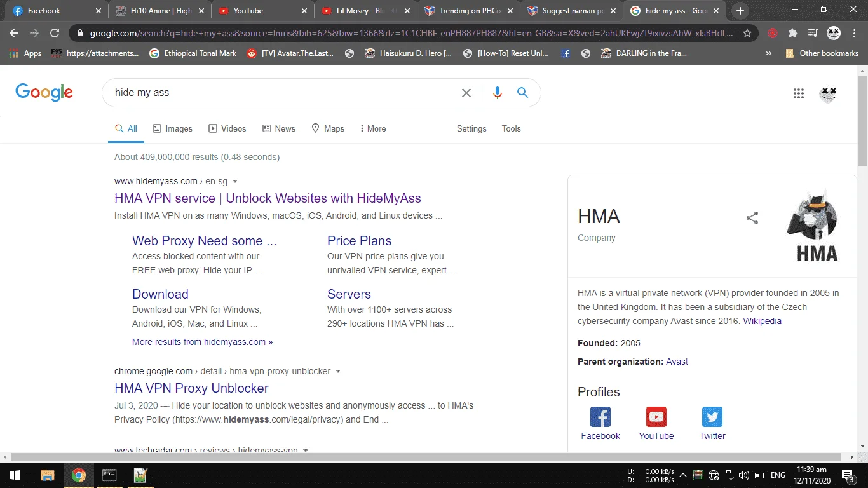Share the HMA knowledge panel

[752, 218]
